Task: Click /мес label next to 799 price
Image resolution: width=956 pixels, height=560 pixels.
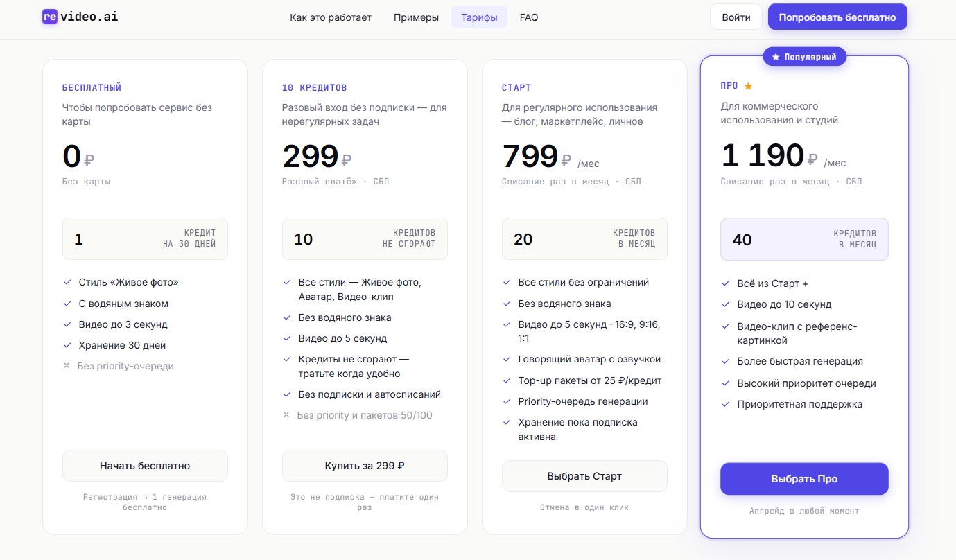Action: click(x=588, y=164)
